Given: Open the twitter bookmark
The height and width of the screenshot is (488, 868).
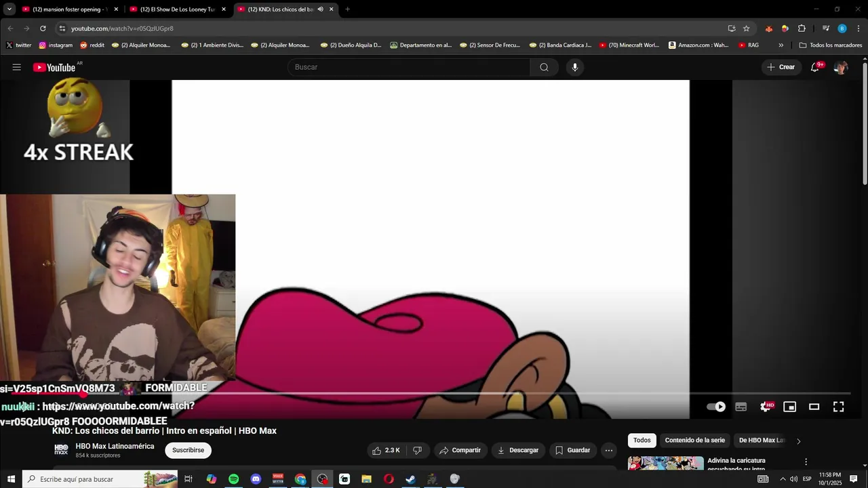Looking at the screenshot, I should (18, 45).
